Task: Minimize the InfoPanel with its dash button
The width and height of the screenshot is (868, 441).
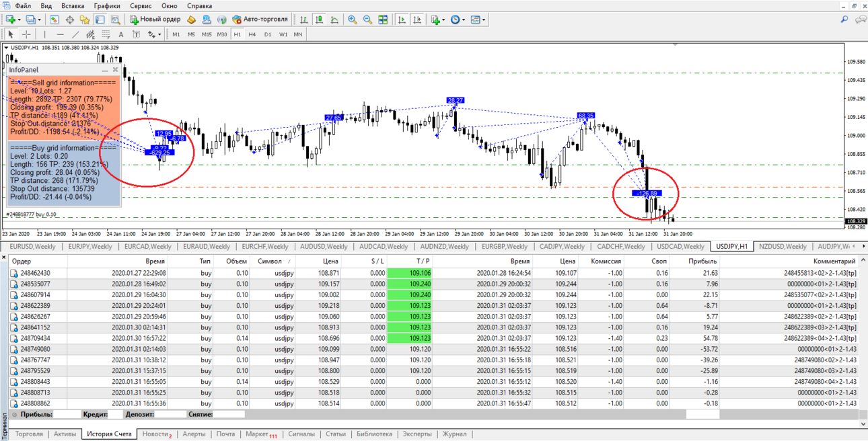Action: 105,70
